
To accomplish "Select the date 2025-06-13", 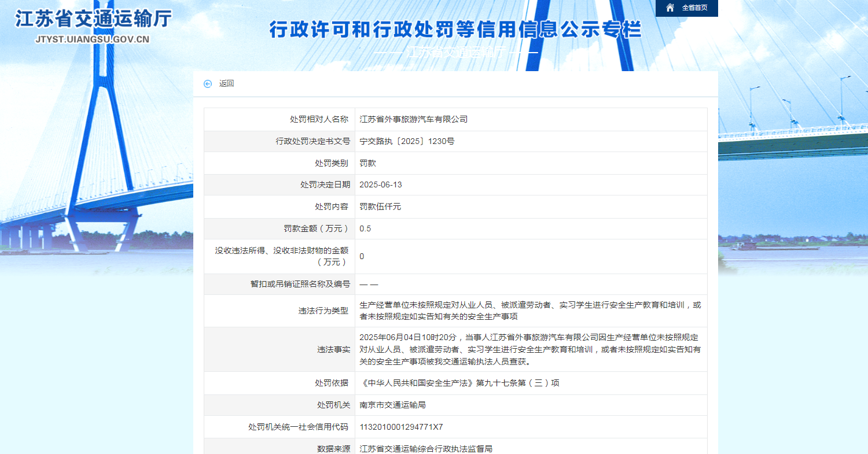I will tap(381, 185).
